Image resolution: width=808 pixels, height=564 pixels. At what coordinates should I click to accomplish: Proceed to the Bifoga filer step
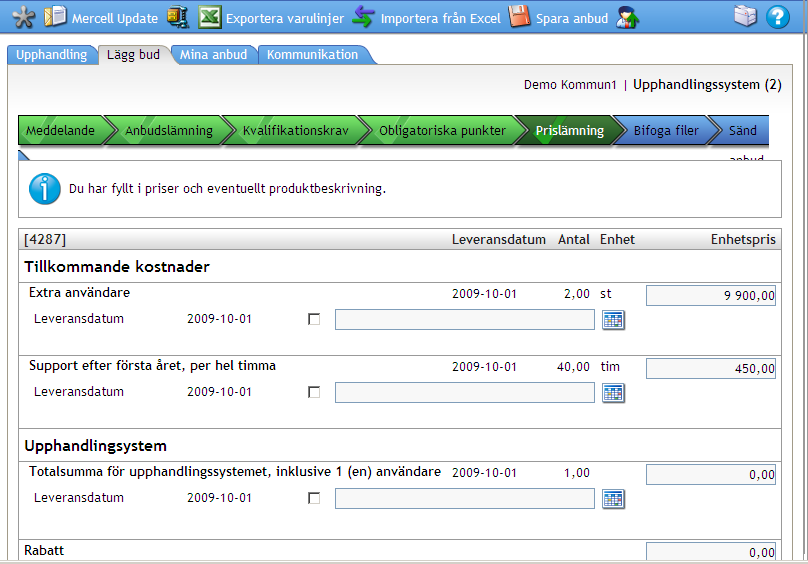666,130
